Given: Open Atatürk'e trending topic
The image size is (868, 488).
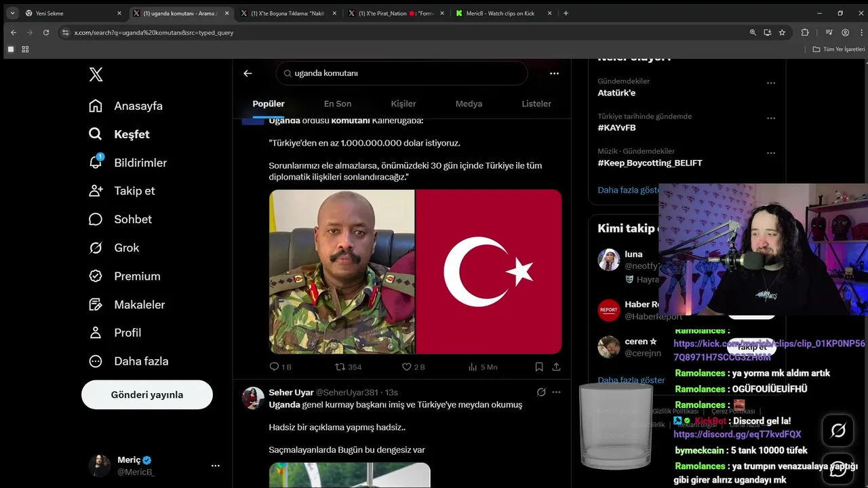Looking at the screenshot, I should point(616,93).
